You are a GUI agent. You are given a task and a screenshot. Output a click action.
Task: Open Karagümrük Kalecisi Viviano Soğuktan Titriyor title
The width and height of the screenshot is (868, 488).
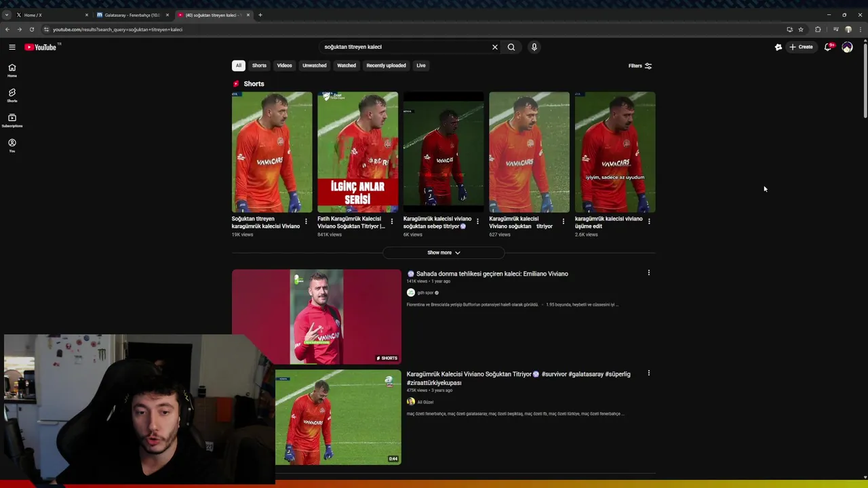(x=518, y=378)
